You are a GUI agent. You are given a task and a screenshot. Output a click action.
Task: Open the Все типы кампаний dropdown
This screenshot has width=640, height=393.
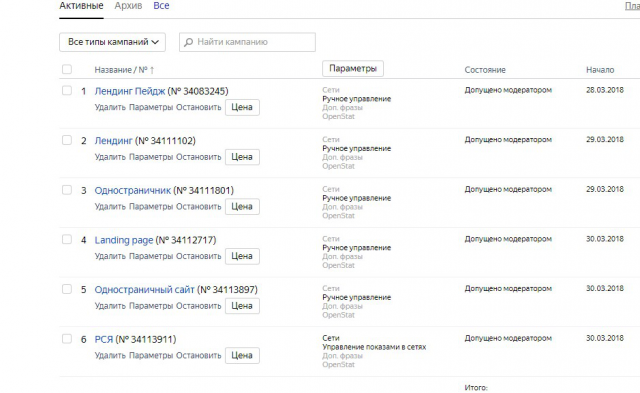click(x=112, y=42)
